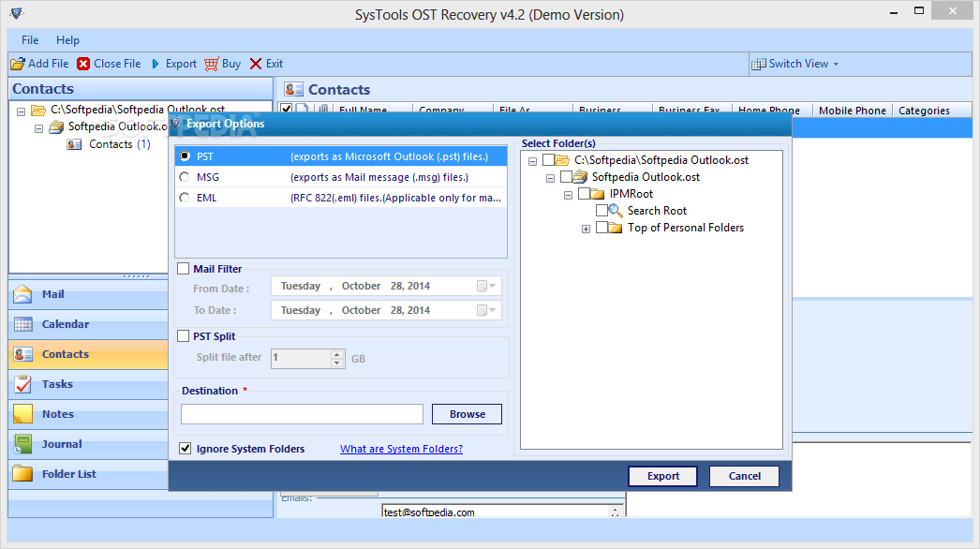Click the Contacts card icon in sidebar
This screenshot has height=549, width=980.
click(23, 354)
